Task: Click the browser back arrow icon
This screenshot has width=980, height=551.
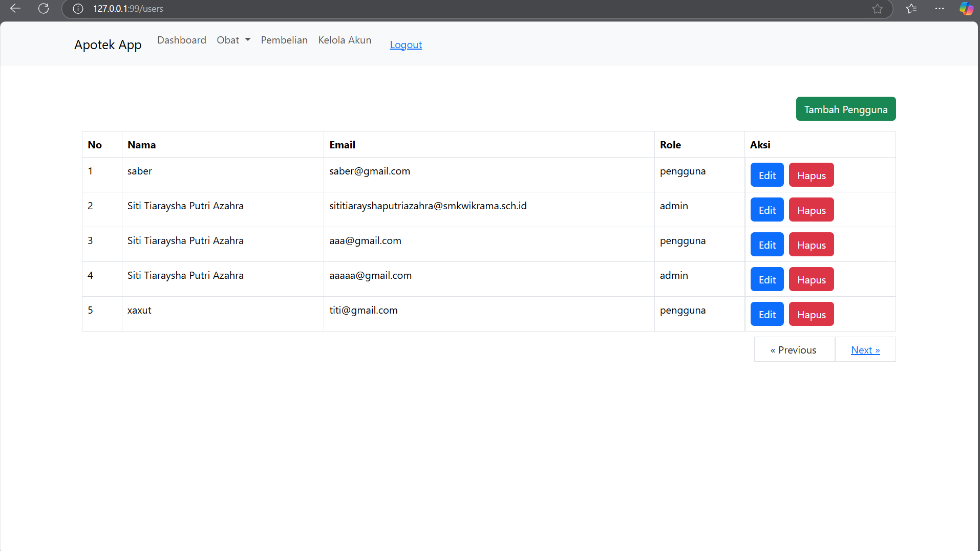Action: coord(15,9)
